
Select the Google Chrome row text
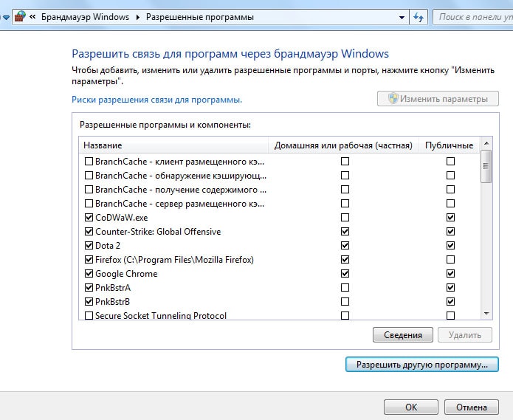point(126,274)
